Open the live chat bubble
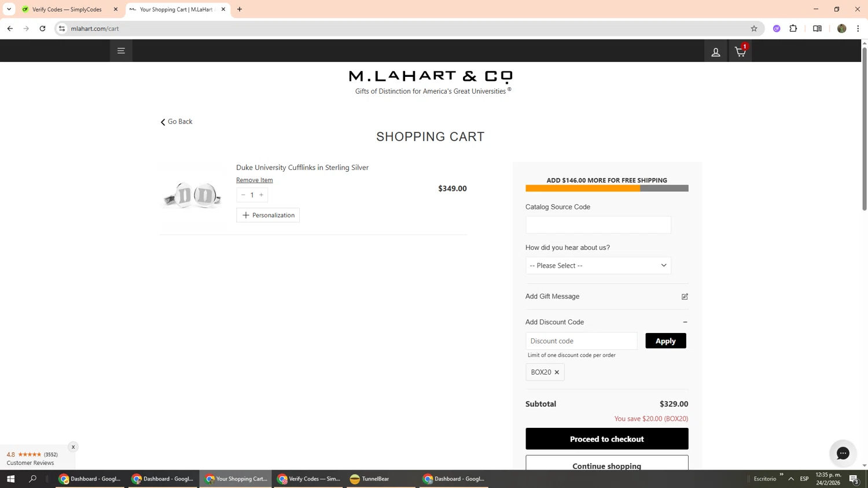The height and width of the screenshot is (488, 868). [x=843, y=453]
